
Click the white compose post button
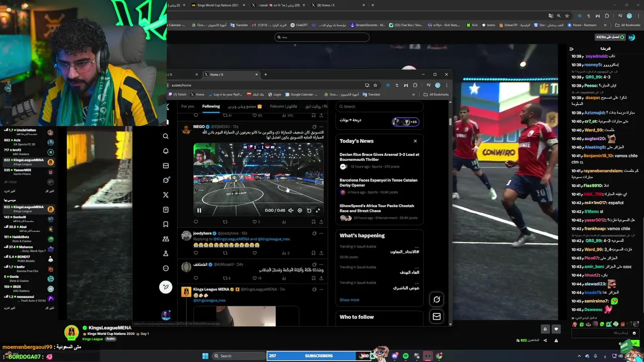pos(166,287)
